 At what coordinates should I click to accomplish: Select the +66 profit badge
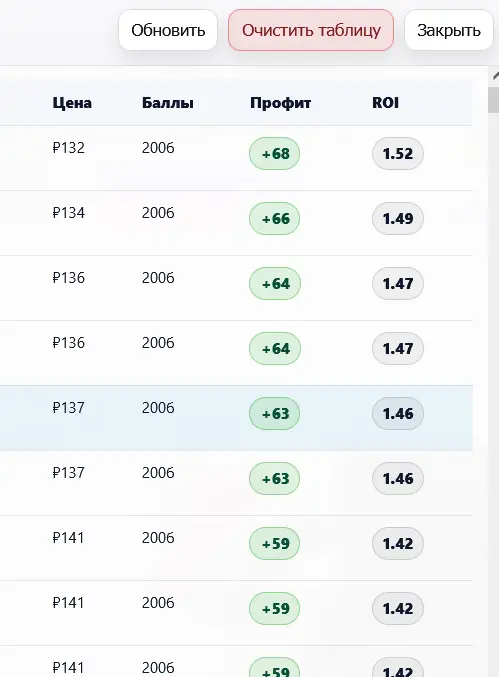pos(275,218)
